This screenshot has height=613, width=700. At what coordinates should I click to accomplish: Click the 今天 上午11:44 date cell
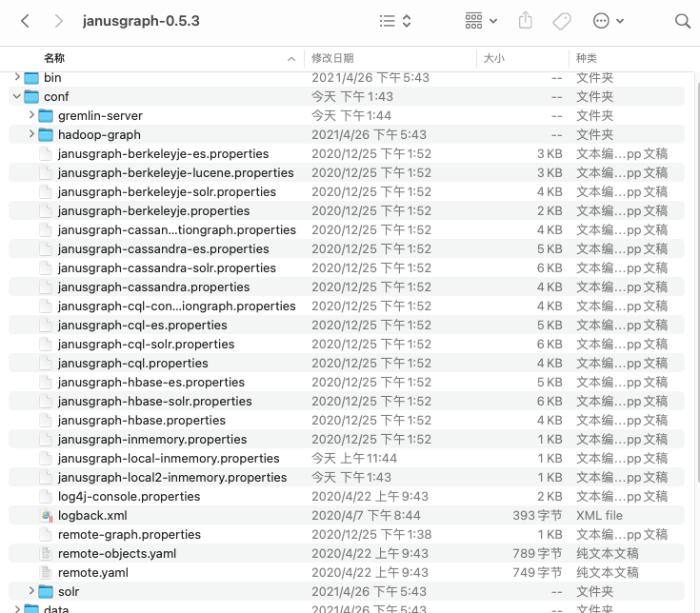354,458
